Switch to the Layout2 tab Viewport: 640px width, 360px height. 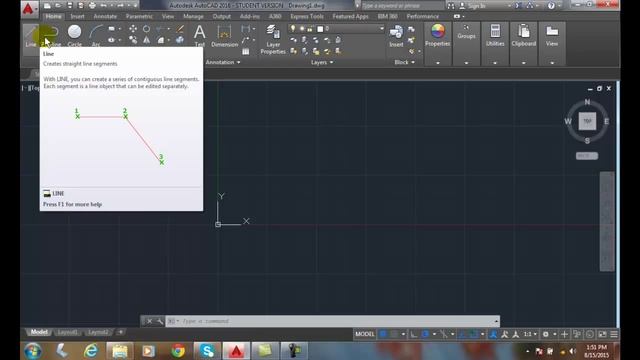(98, 332)
